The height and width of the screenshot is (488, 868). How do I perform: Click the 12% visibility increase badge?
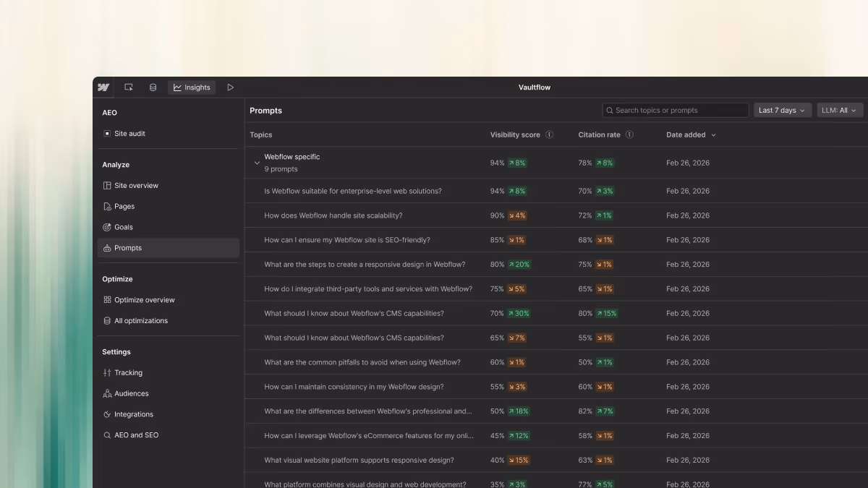tap(519, 436)
